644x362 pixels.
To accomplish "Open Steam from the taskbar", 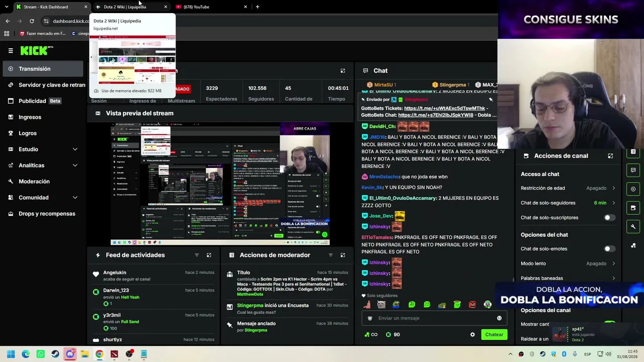I will tap(55, 354).
